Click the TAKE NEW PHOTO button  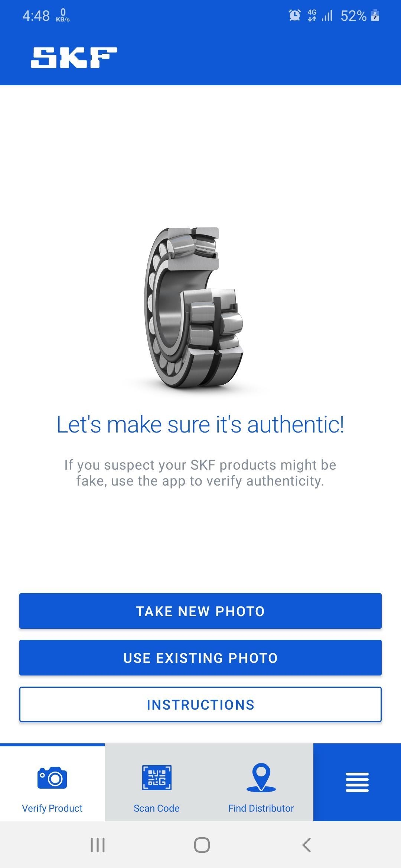(x=200, y=611)
